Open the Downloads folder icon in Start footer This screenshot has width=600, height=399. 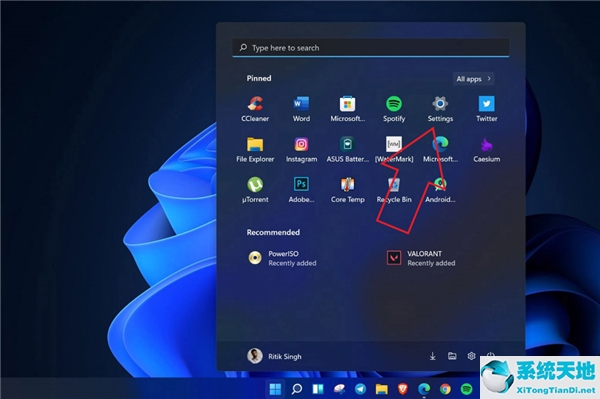(x=432, y=356)
